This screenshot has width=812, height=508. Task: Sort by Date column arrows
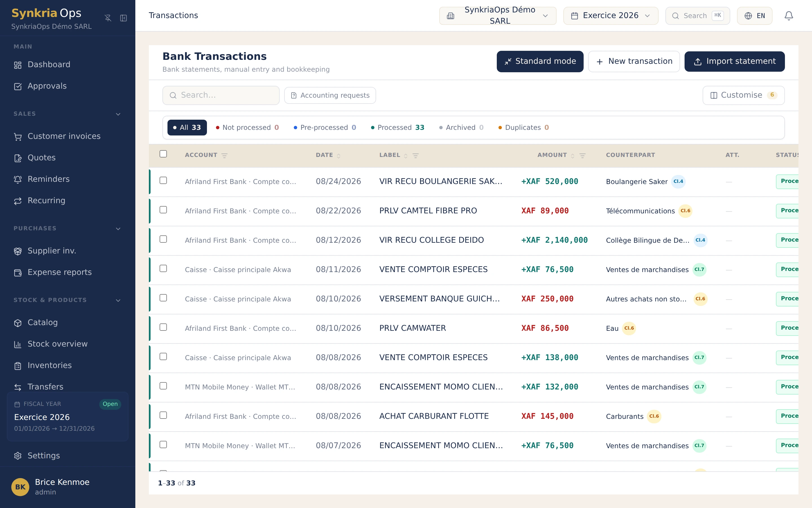tap(339, 156)
